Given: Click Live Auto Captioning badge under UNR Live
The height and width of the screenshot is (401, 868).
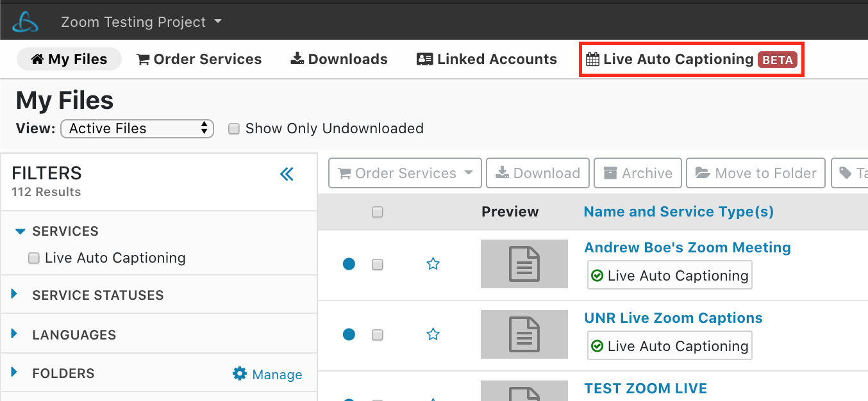Looking at the screenshot, I should pos(670,346).
